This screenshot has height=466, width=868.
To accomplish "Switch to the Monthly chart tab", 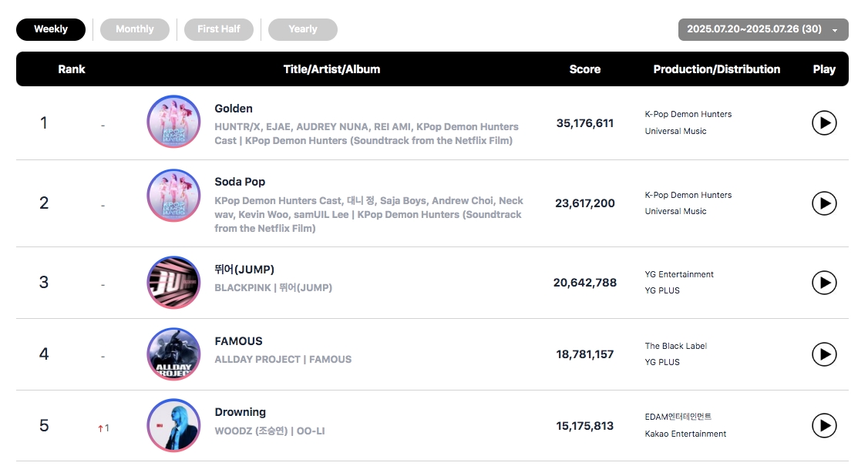I will (135, 29).
